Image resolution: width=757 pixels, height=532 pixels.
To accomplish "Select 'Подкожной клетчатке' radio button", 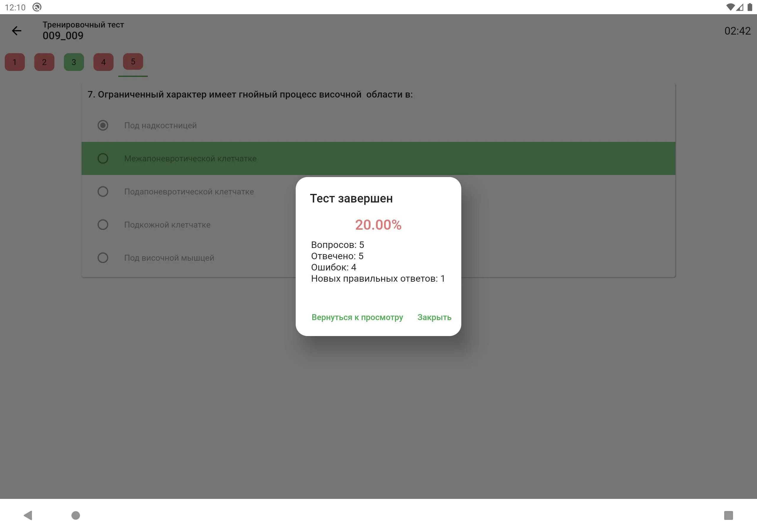I will 103,225.
